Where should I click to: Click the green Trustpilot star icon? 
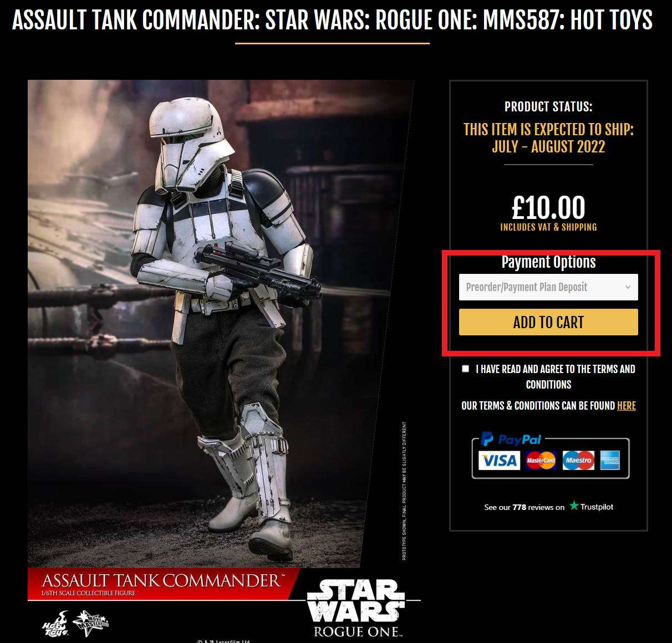click(574, 506)
